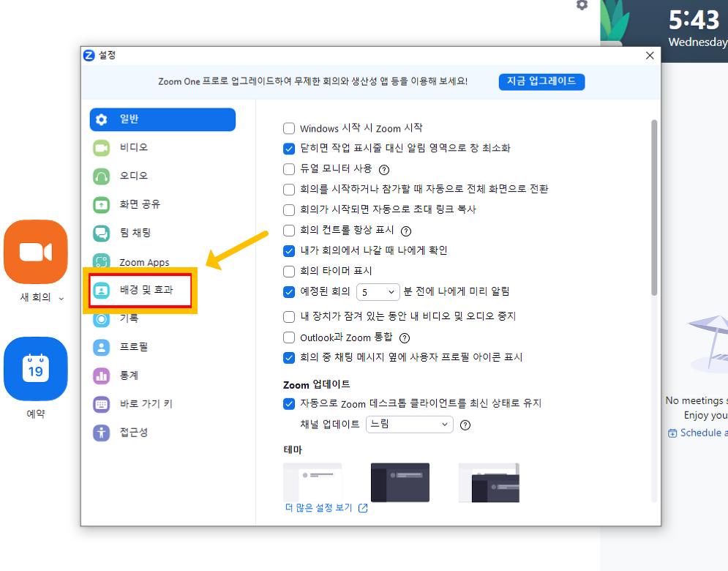Click help icon next to 회의 컨트롤 항상 표시
Image resolution: width=728 pixels, height=571 pixels.
point(406,231)
